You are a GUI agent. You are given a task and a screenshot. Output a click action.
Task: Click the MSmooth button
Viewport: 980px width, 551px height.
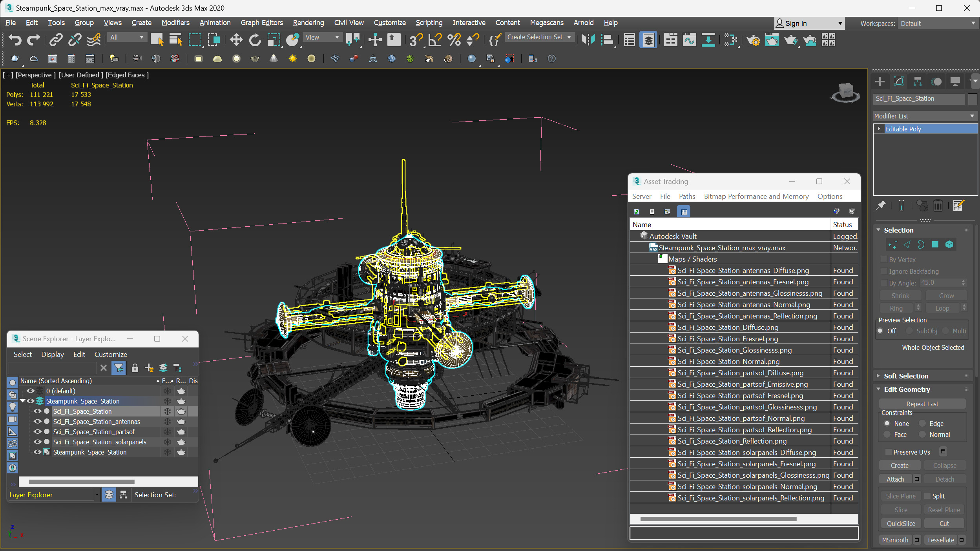895,540
